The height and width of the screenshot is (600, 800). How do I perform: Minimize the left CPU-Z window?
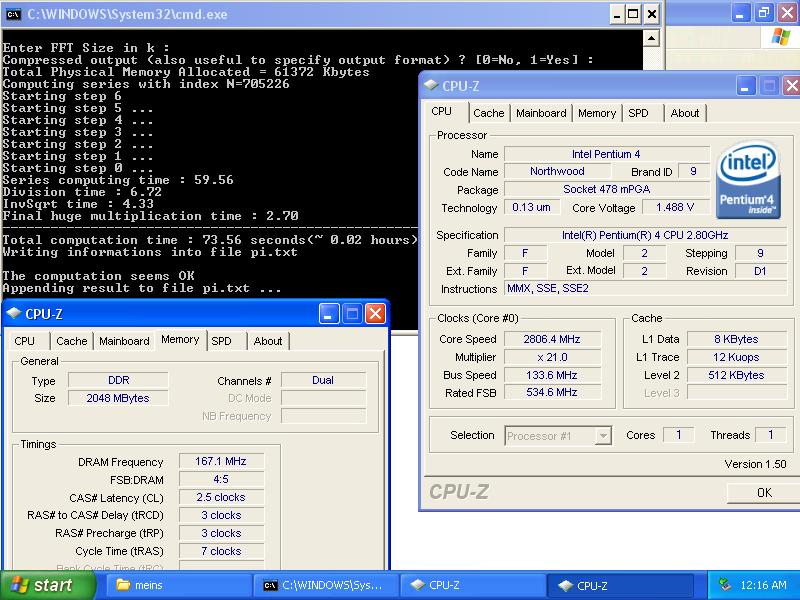(x=329, y=314)
